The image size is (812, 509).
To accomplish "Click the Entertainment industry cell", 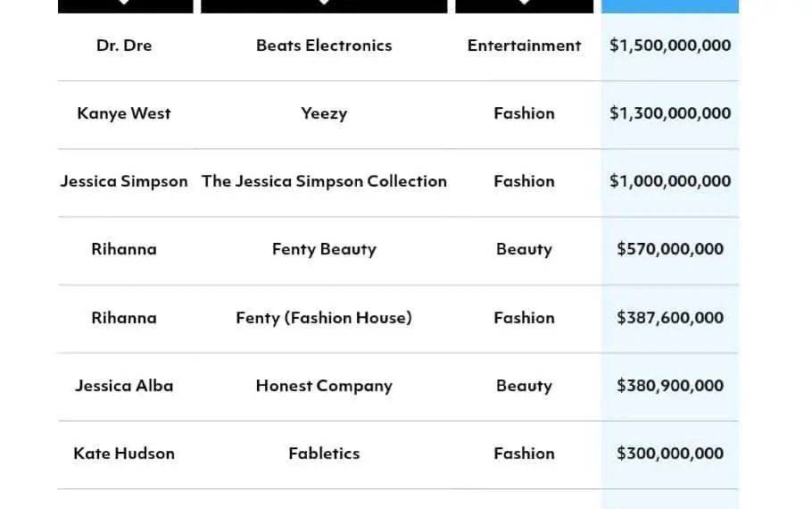I will coord(524,46).
